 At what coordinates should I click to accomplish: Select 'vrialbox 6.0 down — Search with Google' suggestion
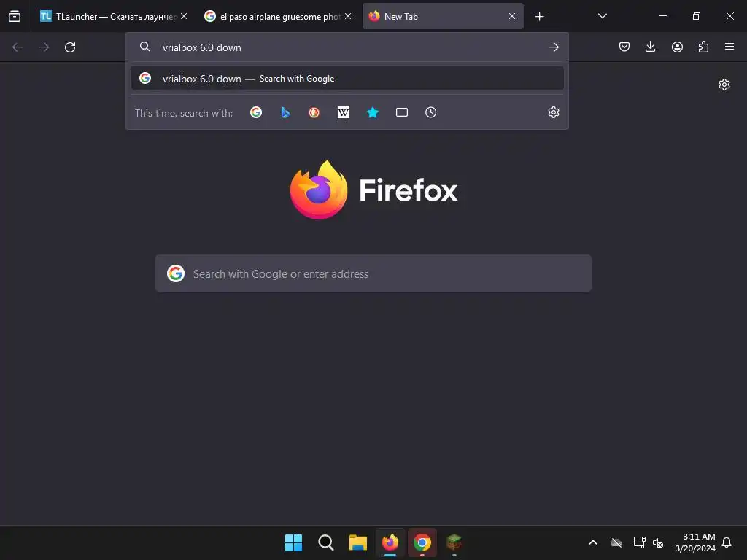coord(347,79)
